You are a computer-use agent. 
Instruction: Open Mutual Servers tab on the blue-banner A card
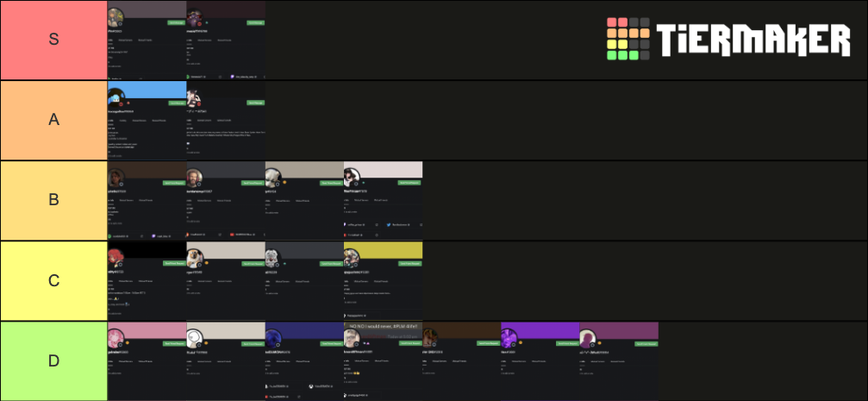click(140, 120)
